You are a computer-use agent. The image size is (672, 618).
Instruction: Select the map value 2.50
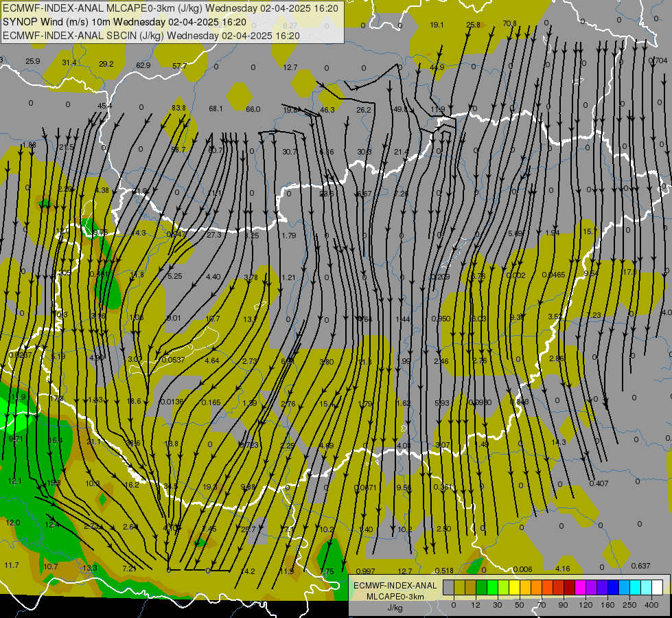443,529
